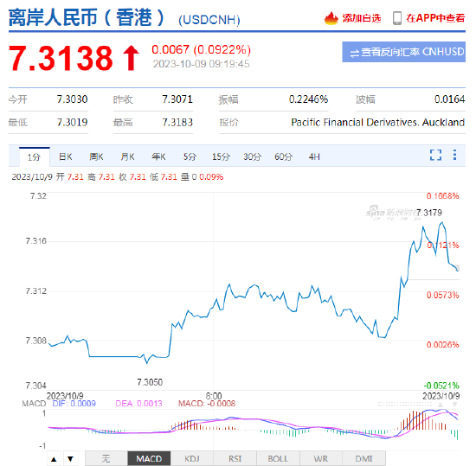The height and width of the screenshot is (466, 476).
Task: Click the 最低 value 7.3019
Action: pyautogui.click(x=72, y=122)
